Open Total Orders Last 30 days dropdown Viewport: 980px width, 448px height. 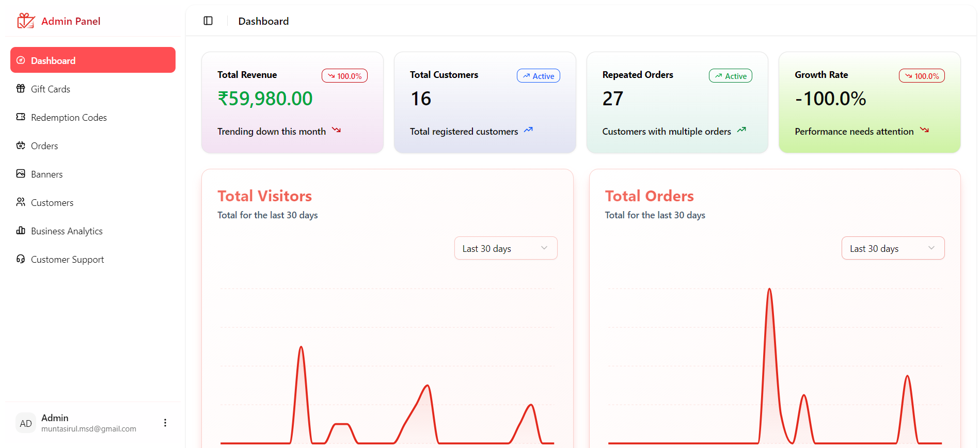[x=893, y=248]
